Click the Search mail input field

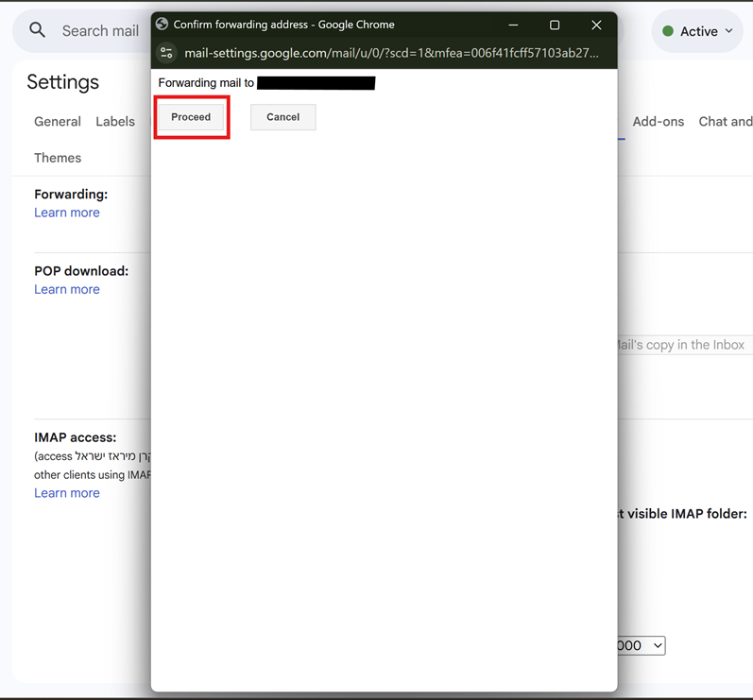click(99, 31)
